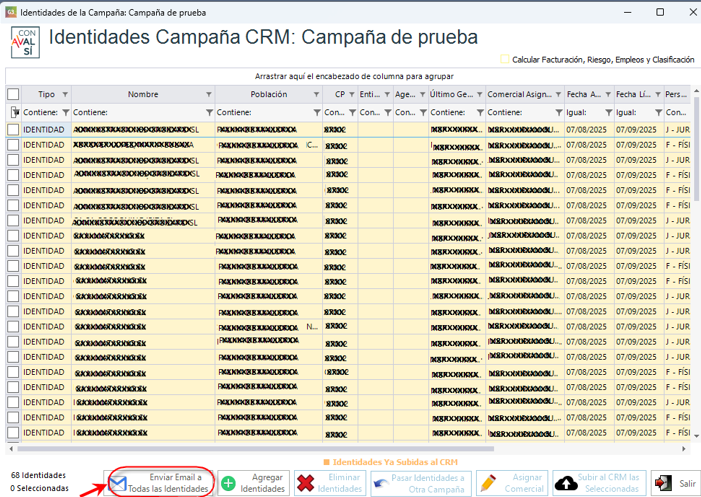Click the vertical scrollbar down arrow
Screen dimensions: 701x497
click(x=695, y=436)
